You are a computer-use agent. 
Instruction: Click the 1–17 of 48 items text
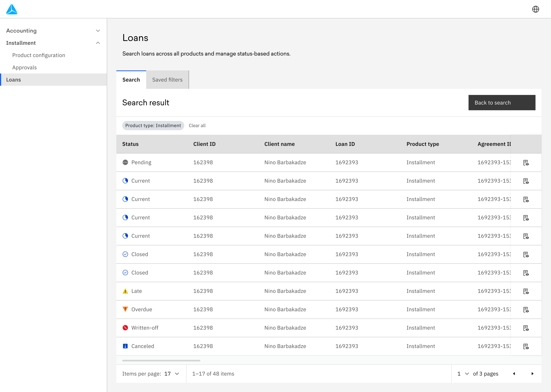pos(213,374)
